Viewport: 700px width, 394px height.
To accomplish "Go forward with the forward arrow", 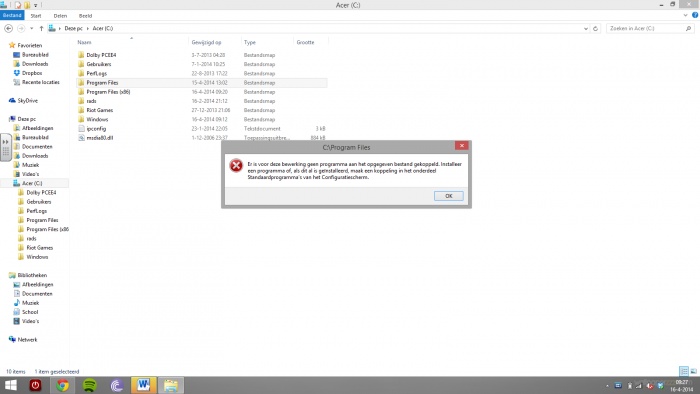I will coord(21,28).
